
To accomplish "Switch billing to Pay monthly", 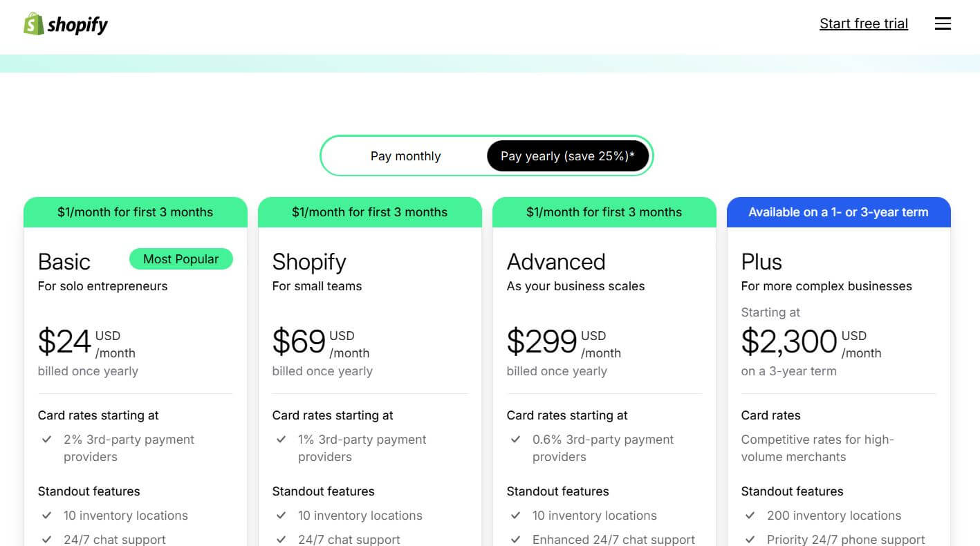I will 405,156.
